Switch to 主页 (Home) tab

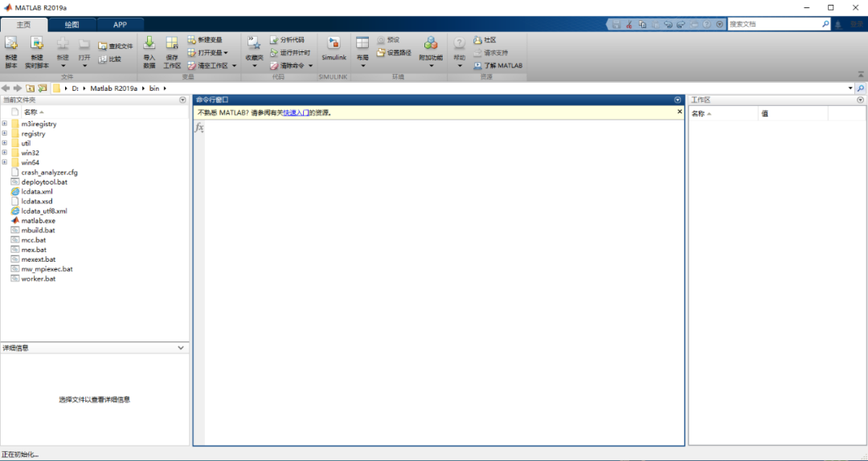click(x=24, y=24)
